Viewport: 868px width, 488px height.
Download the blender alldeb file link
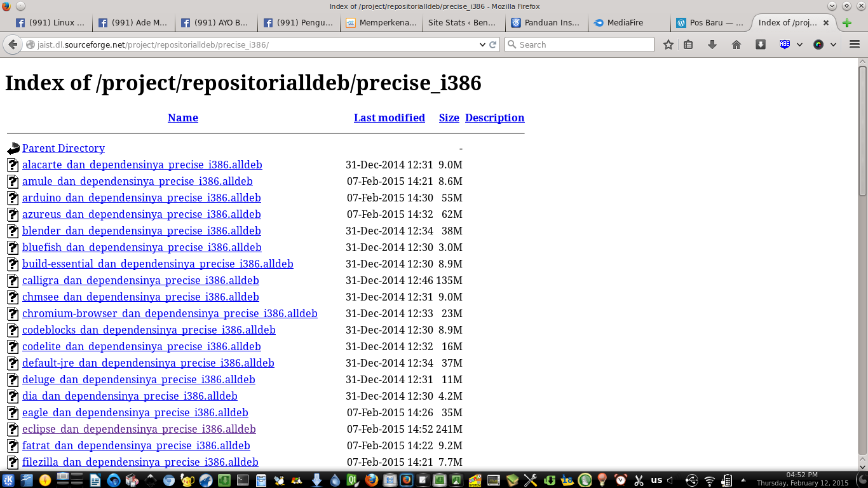pyautogui.click(x=142, y=231)
